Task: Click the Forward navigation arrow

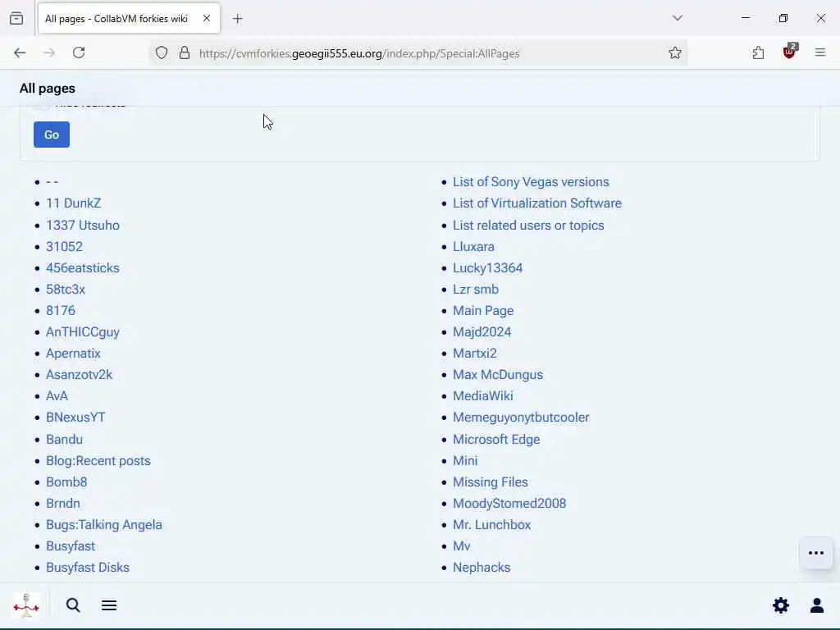Action: point(49,52)
